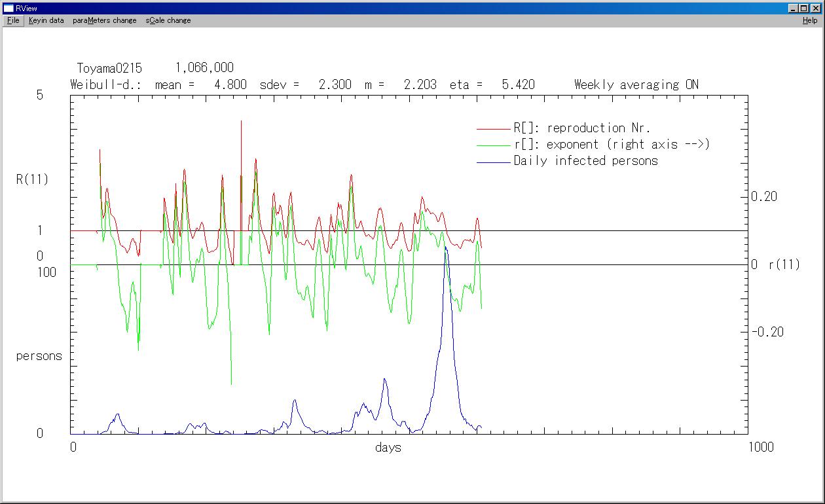Open the Keyin data menu
This screenshot has height=504, width=825.
[46, 20]
